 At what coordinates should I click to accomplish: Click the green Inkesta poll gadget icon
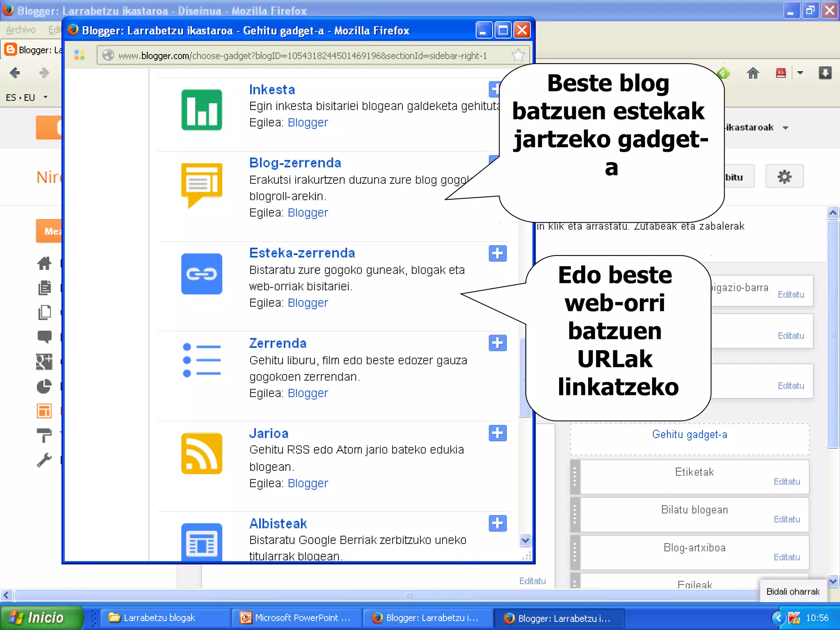[201, 110]
